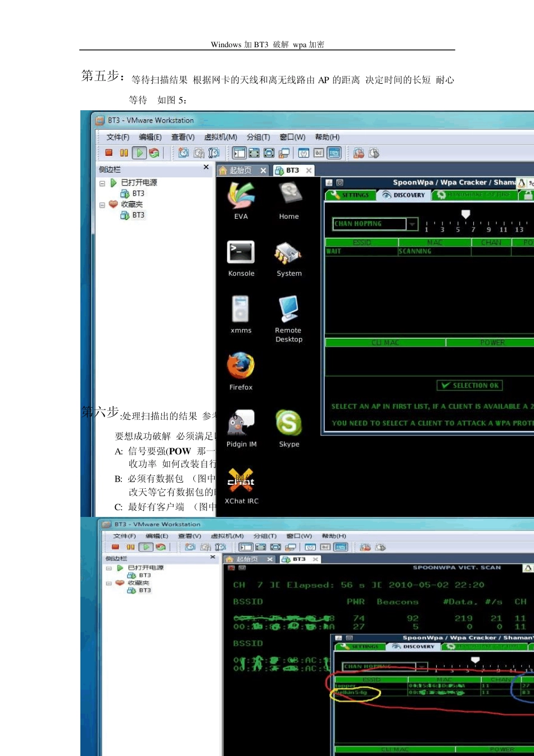Open the 帮助(H) menu in the lower VMware window

coord(334,536)
